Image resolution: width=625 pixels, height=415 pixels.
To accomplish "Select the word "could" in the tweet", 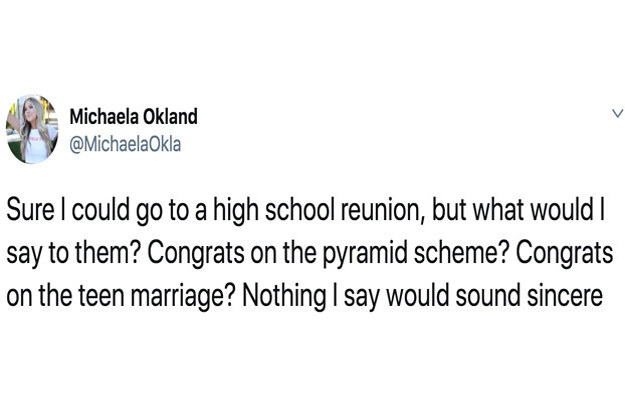I will pyautogui.click(x=101, y=209).
